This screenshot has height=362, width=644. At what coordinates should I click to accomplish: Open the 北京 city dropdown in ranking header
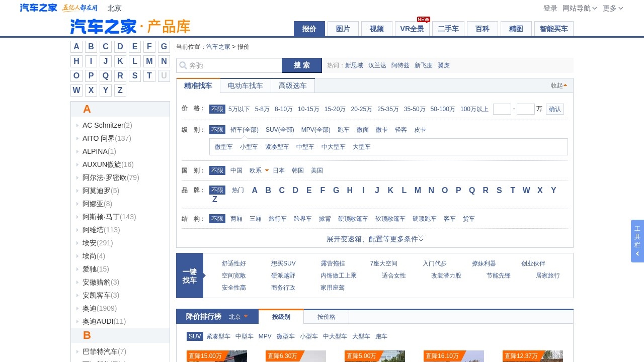[x=238, y=317]
